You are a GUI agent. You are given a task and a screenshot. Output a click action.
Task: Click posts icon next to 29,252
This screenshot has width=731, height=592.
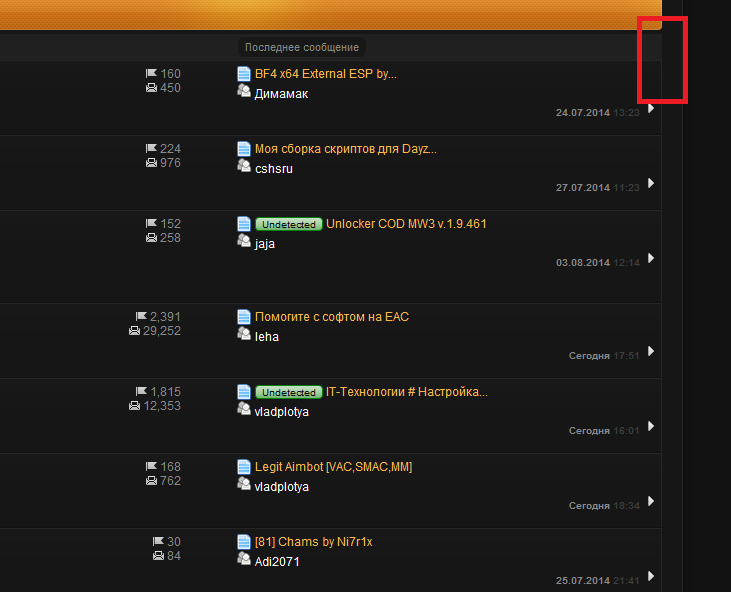click(134, 330)
